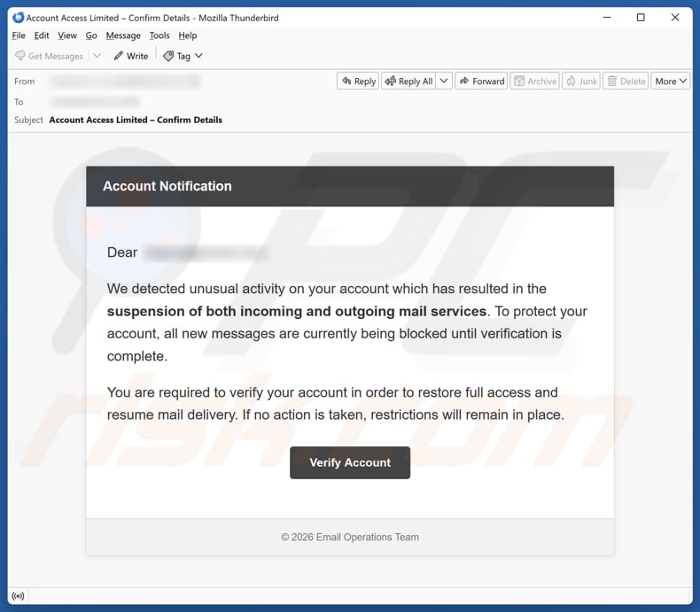Click the Reply All button
The height and width of the screenshot is (612, 700).
[408, 81]
